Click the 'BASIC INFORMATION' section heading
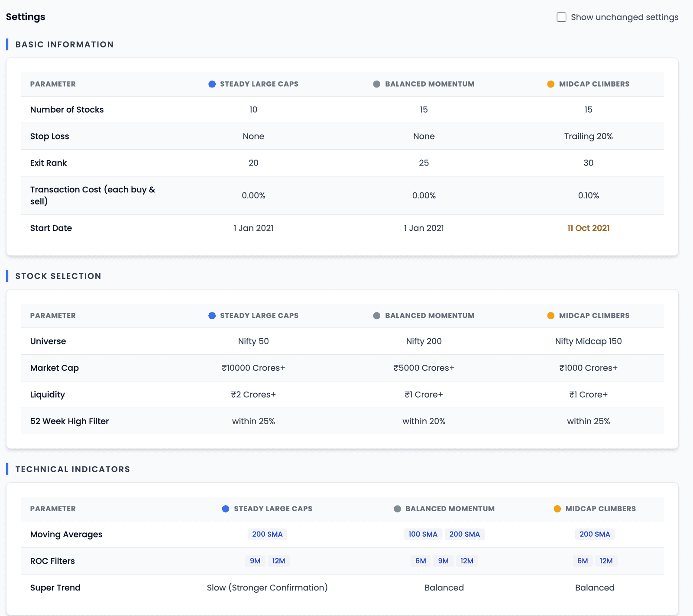693x616 pixels. (65, 45)
